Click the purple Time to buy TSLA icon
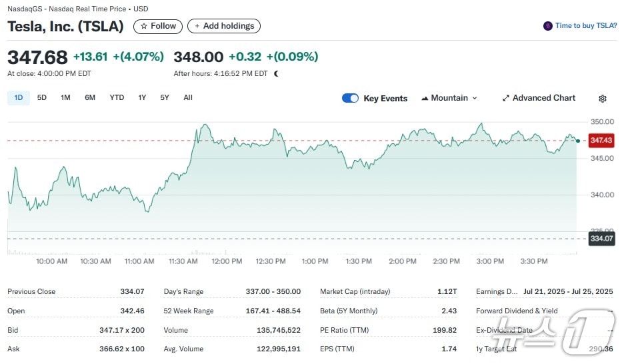Screen dimensions: 624x364 pyautogui.click(x=548, y=26)
